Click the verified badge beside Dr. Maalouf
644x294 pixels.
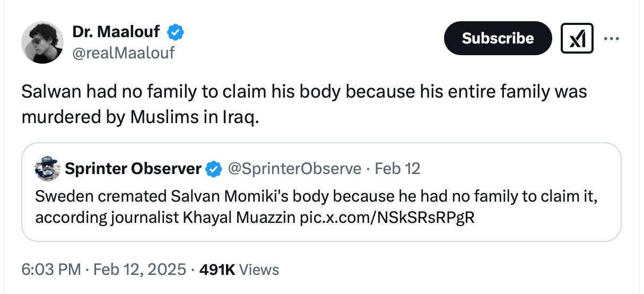click(x=176, y=32)
